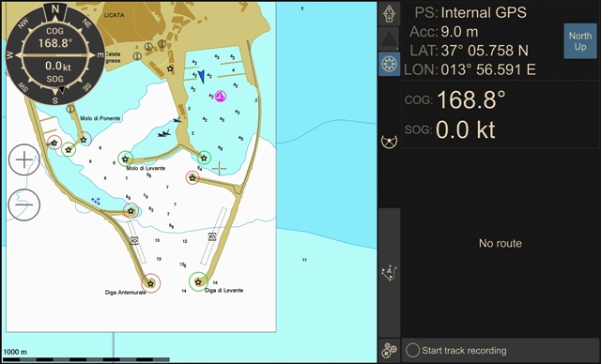Click the Molo di Levante green light
601x364 pixels.
point(125,159)
